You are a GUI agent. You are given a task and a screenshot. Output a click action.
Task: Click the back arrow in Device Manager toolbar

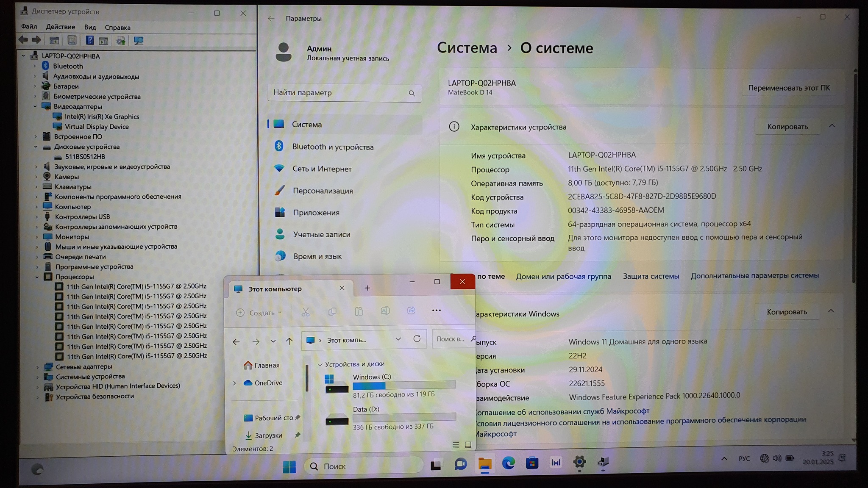click(x=23, y=40)
